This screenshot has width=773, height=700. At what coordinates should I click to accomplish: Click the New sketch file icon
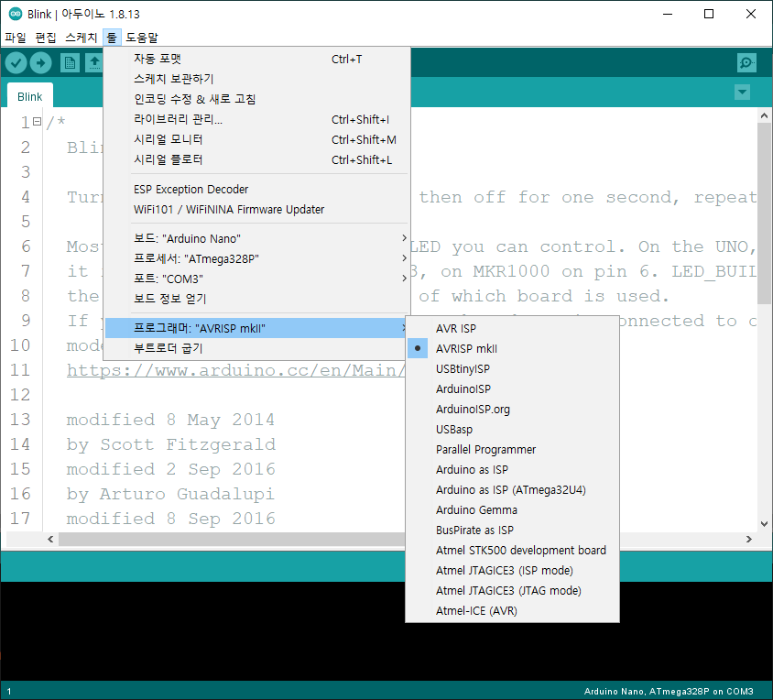[x=70, y=62]
